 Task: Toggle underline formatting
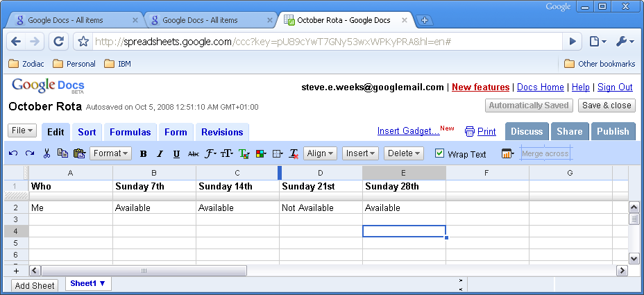pos(176,154)
